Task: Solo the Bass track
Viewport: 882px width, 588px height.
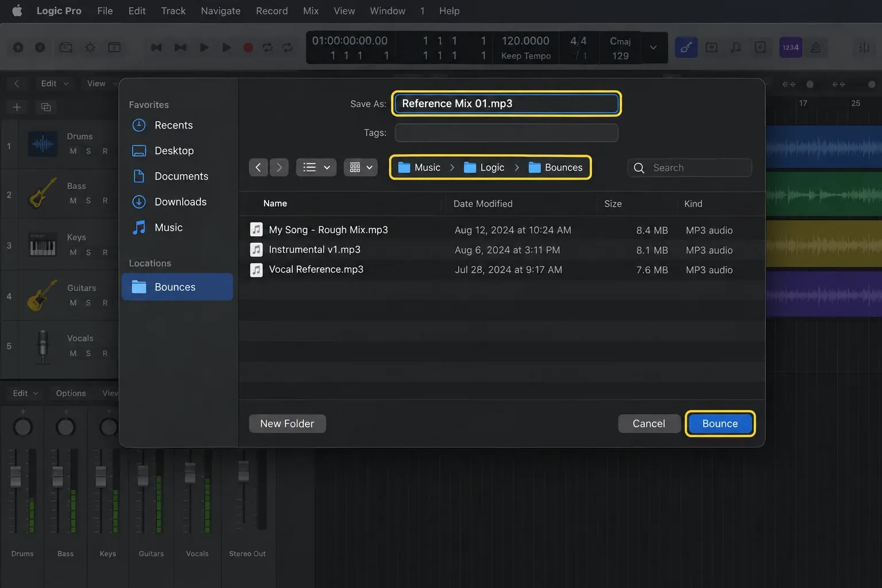Action: point(88,200)
